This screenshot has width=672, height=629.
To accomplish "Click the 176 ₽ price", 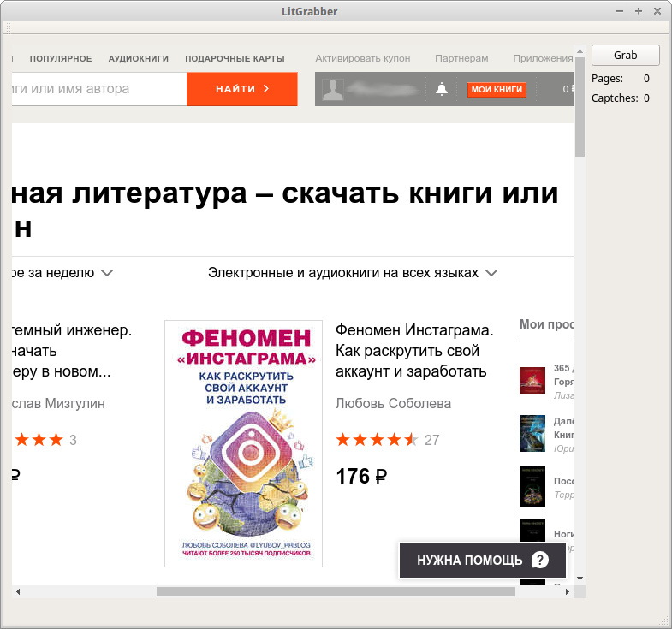I will 361,476.
